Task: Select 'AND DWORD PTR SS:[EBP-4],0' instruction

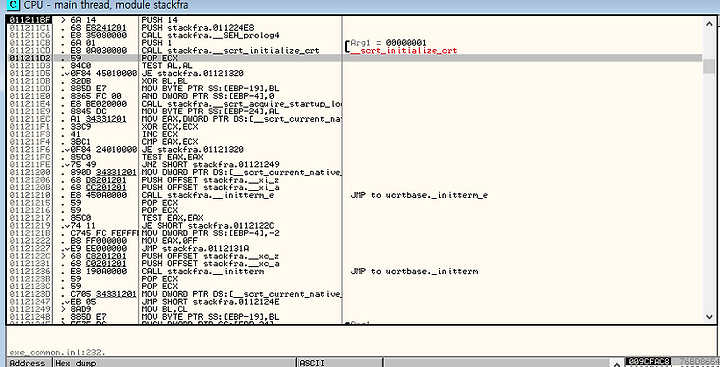Action: (x=209, y=96)
